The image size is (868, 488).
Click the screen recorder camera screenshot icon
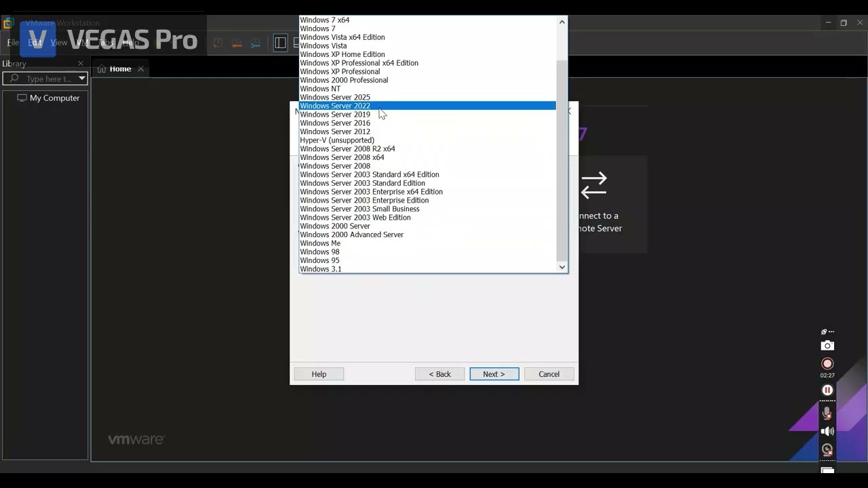[827, 346]
